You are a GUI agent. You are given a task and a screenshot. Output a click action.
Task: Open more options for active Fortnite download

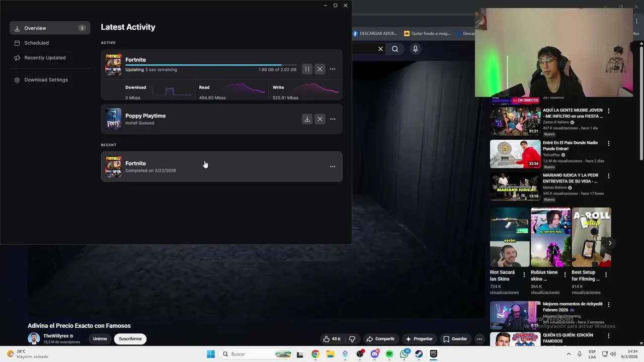click(x=333, y=69)
